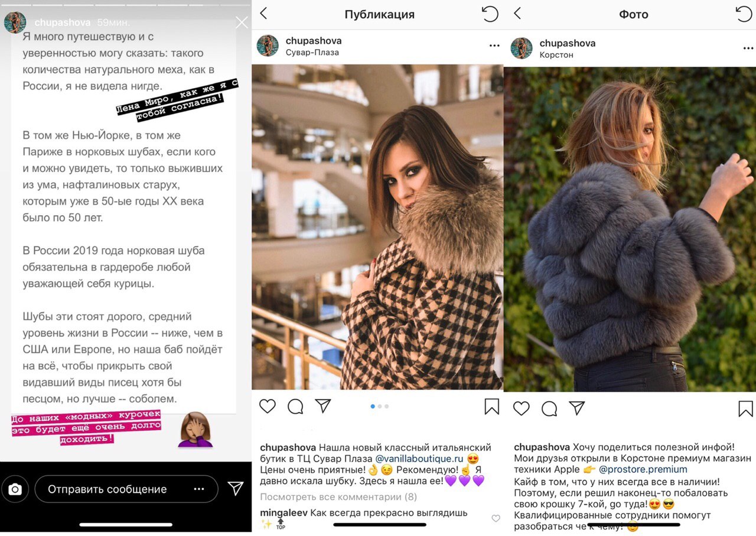Bookmark the Сувар-Плаза post
Screen dimensions: 756x536
point(491,406)
